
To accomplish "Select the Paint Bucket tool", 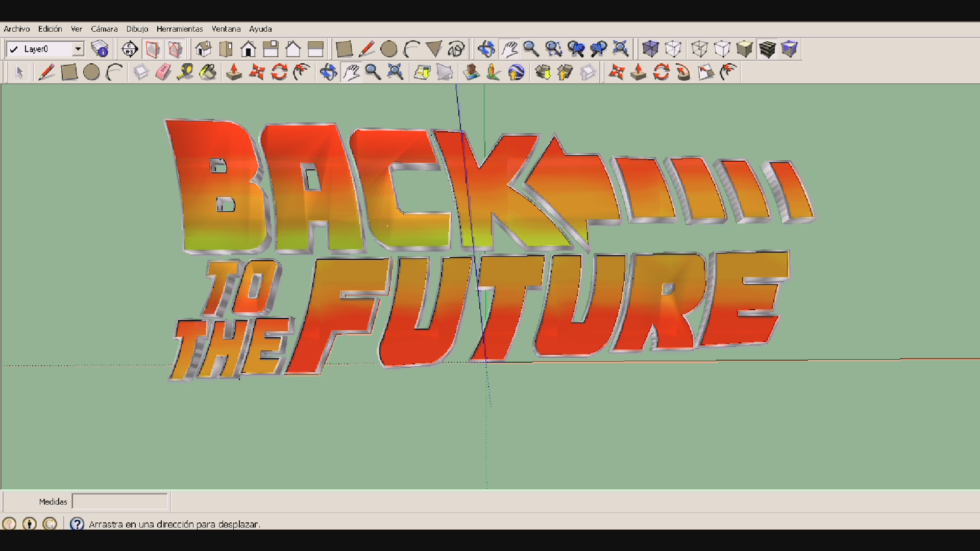I will 208,72.
